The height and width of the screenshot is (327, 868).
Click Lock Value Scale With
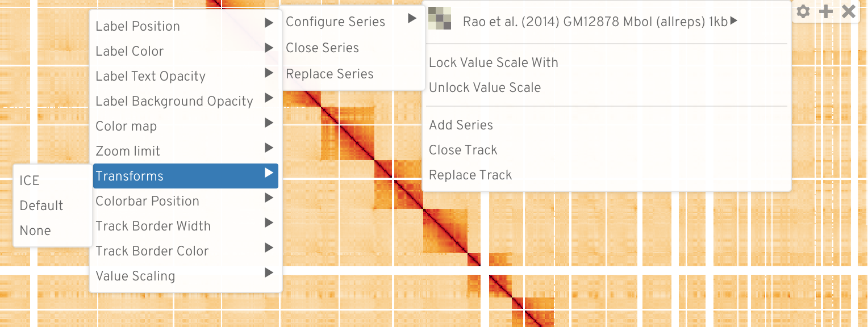point(493,62)
